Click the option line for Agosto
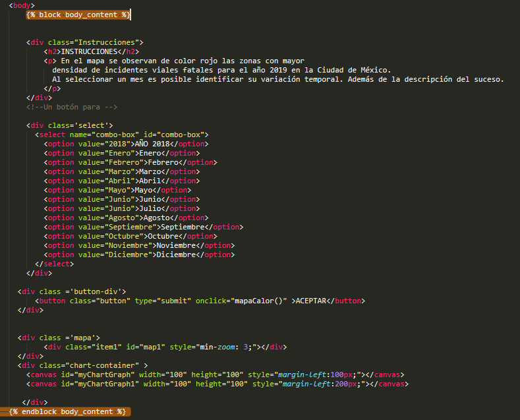The image size is (520, 420). pos(126,218)
